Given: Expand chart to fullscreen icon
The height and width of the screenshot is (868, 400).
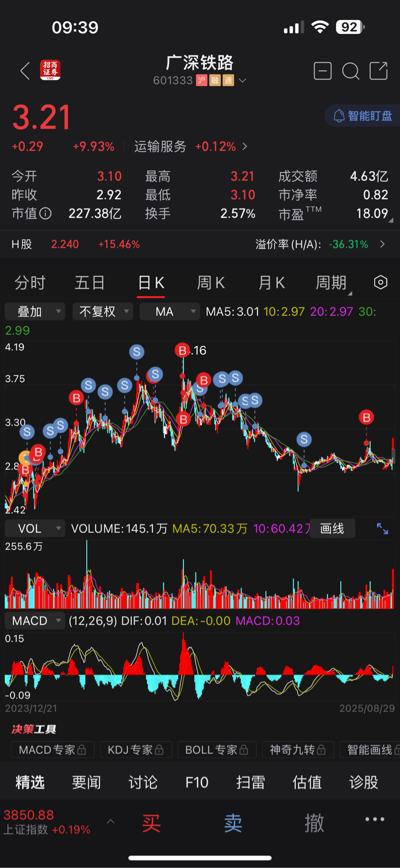Looking at the screenshot, I should pyautogui.click(x=382, y=529).
